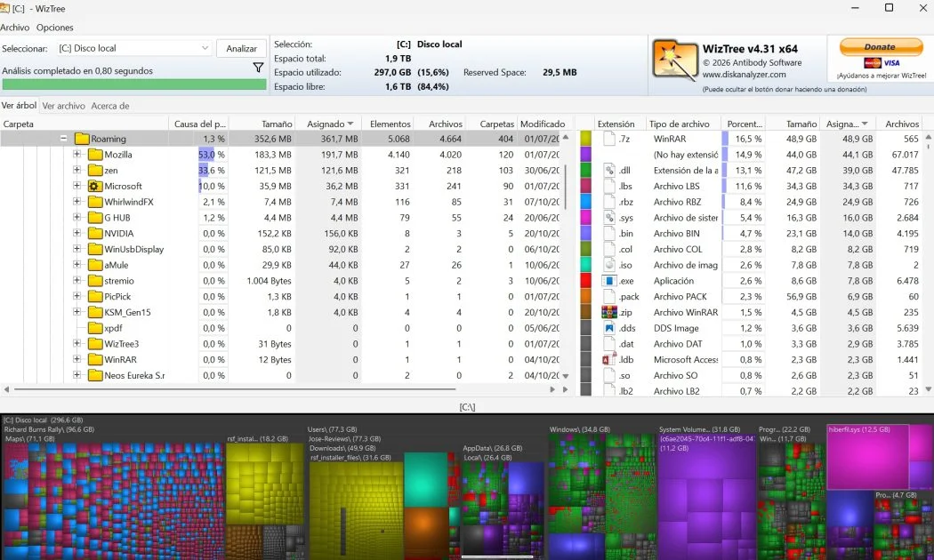The image size is (934, 560).
Task: Expand the WinRAR folder node
Action: [x=76, y=359]
